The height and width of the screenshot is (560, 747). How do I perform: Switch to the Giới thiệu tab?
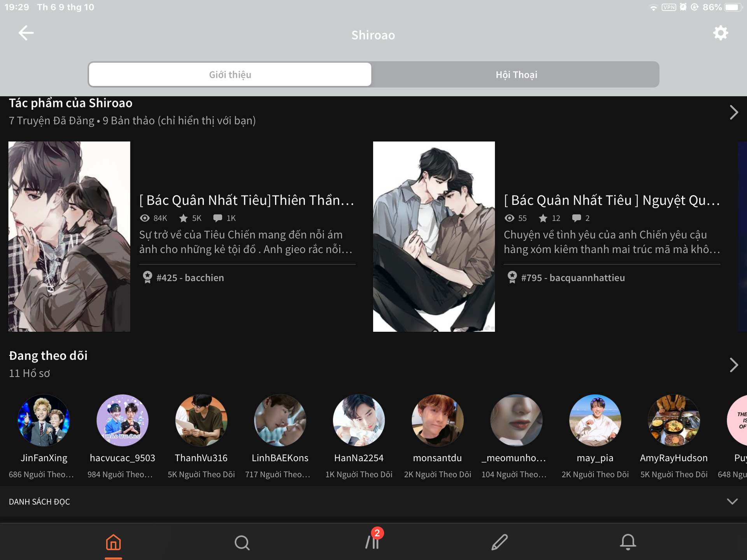230,74
